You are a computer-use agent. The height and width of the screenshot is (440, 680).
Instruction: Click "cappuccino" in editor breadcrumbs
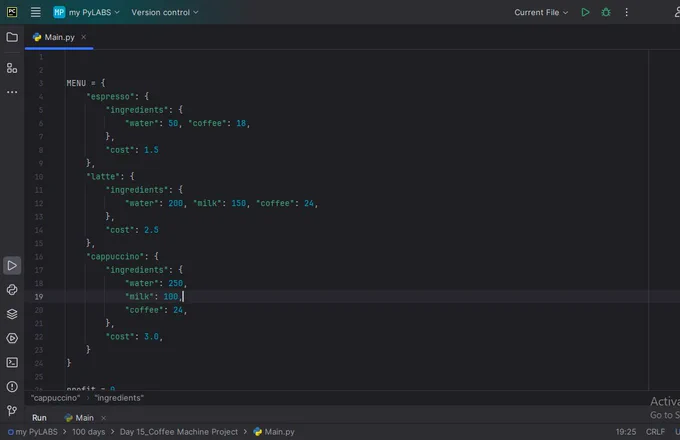pyautogui.click(x=56, y=398)
